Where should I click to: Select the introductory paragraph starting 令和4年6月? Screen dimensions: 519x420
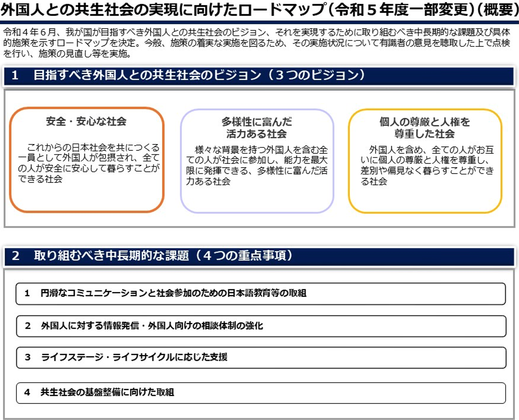[x=257, y=43]
